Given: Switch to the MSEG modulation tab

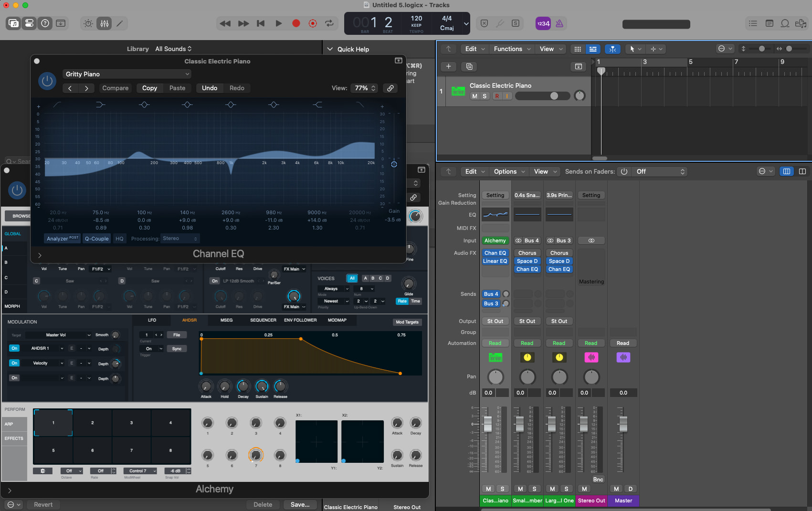Looking at the screenshot, I should click(x=226, y=320).
